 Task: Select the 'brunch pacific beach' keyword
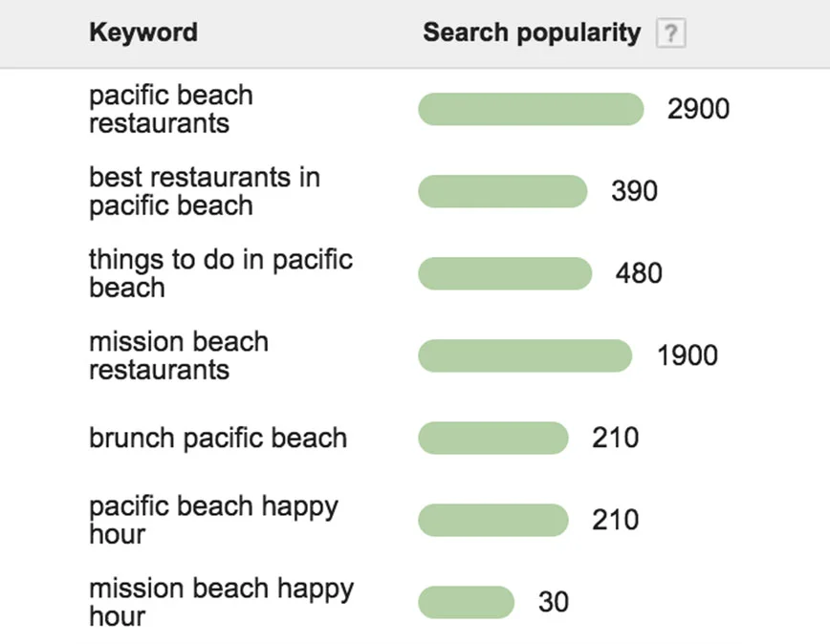click(218, 438)
